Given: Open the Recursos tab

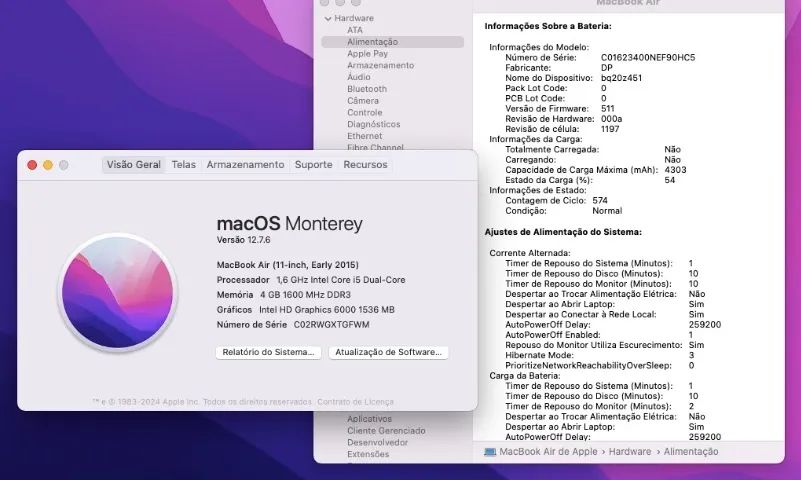Looking at the screenshot, I should pyautogui.click(x=365, y=164).
